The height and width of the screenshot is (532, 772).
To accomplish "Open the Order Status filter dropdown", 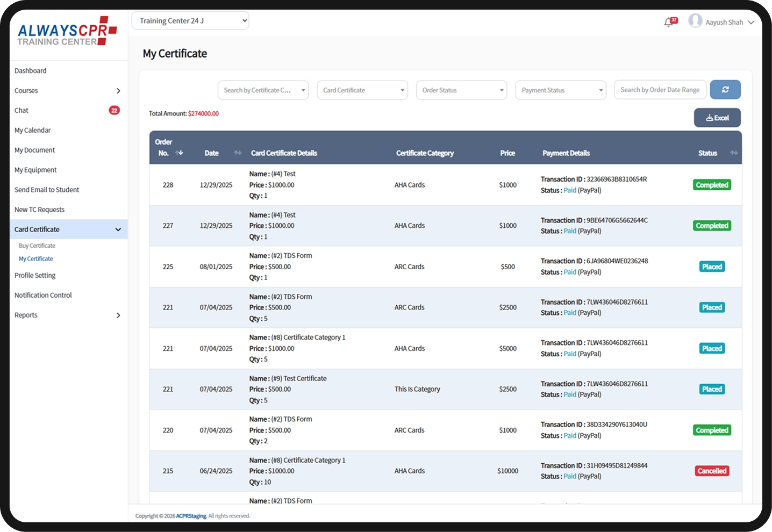I will click(x=461, y=90).
